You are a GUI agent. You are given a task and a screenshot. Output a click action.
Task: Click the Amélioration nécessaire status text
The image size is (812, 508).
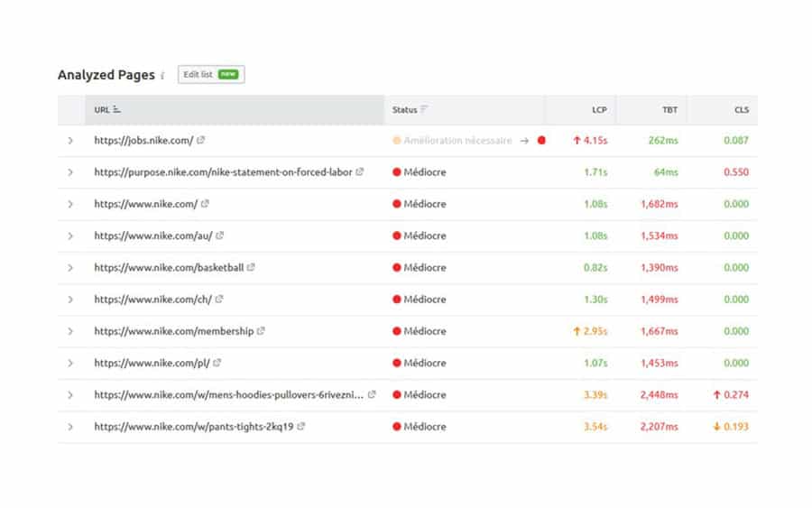(x=457, y=141)
